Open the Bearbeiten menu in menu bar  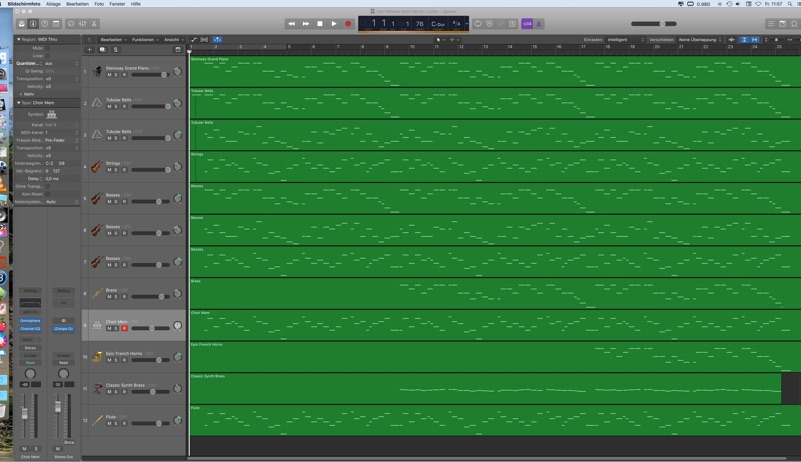click(x=78, y=4)
